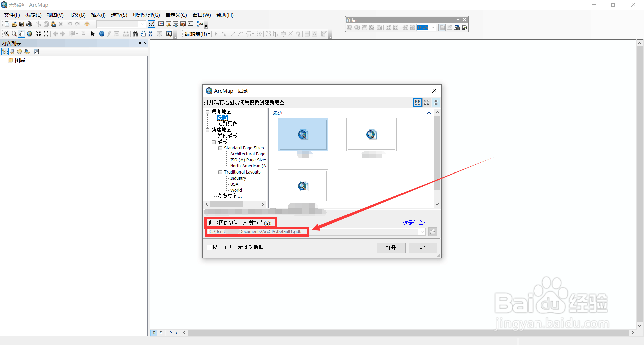Toggle List By Drawing Order in contents panel

tap(5, 52)
